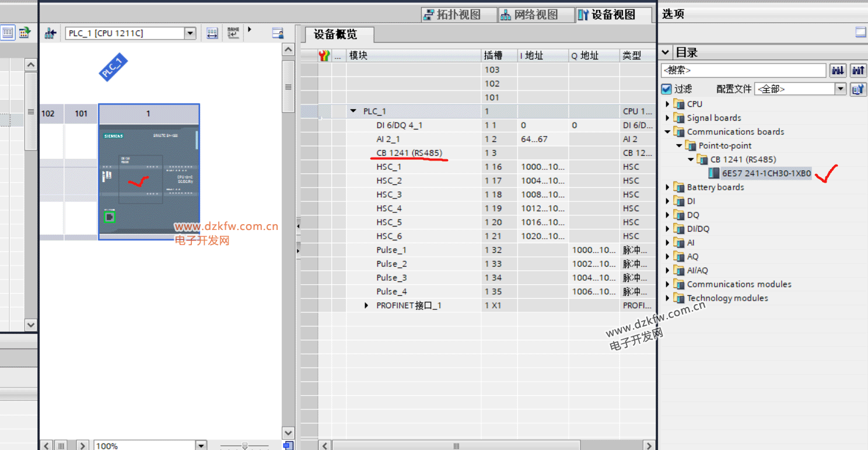Collapse the Point-to-point node
868x450 pixels.
(x=679, y=146)
